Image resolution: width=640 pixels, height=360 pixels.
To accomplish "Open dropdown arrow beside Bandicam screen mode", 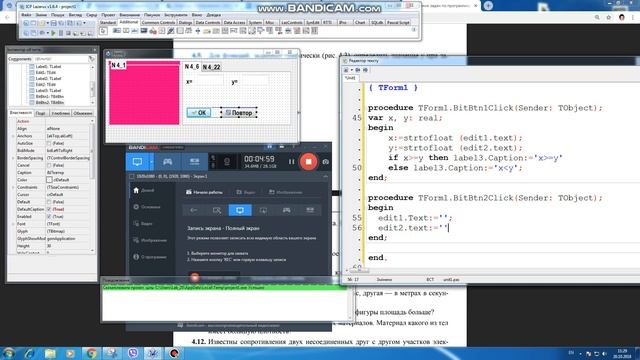I will tap(151, 162).
